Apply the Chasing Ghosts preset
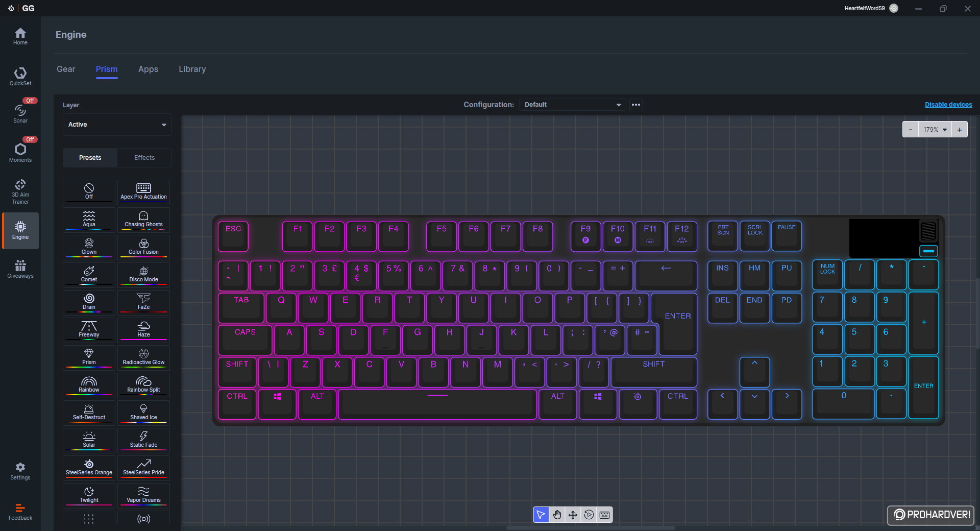Viewport: 980px width, 531px height. [143, 220]
